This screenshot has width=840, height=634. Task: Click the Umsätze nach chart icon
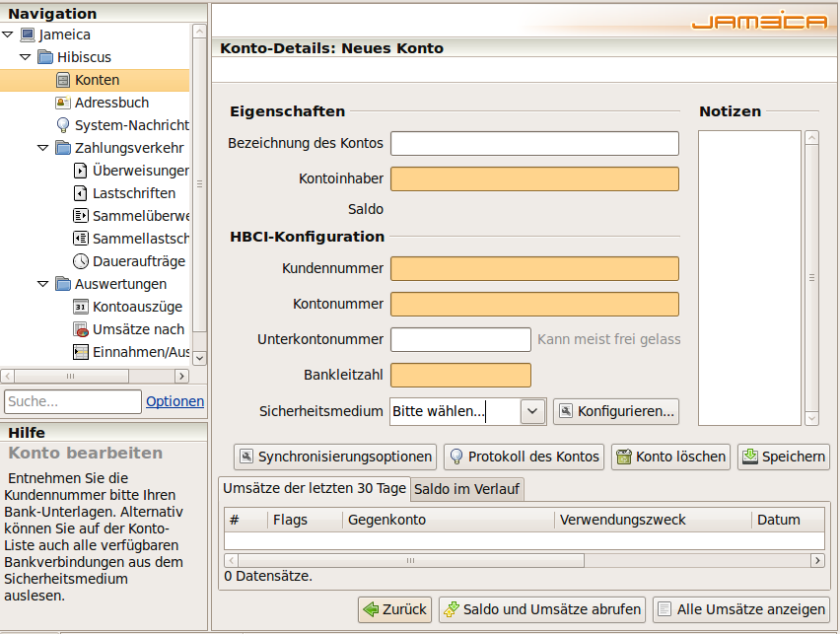pyautogui.click(x=81, y=329)
